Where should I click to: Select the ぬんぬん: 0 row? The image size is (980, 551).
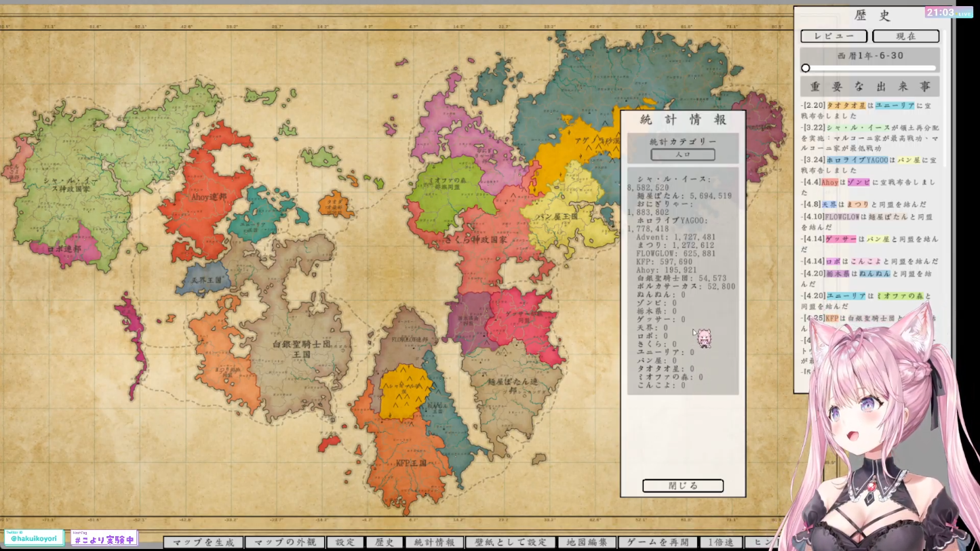661,295
